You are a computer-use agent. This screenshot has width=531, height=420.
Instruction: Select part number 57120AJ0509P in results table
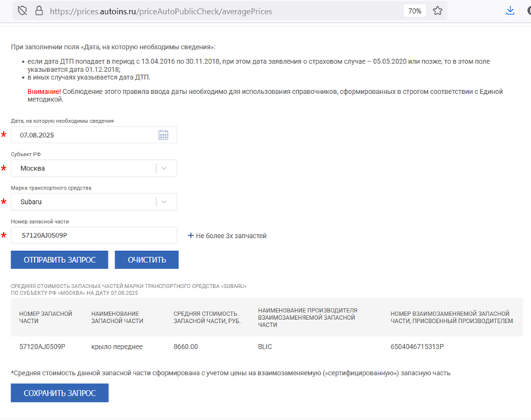coord(42,346)
